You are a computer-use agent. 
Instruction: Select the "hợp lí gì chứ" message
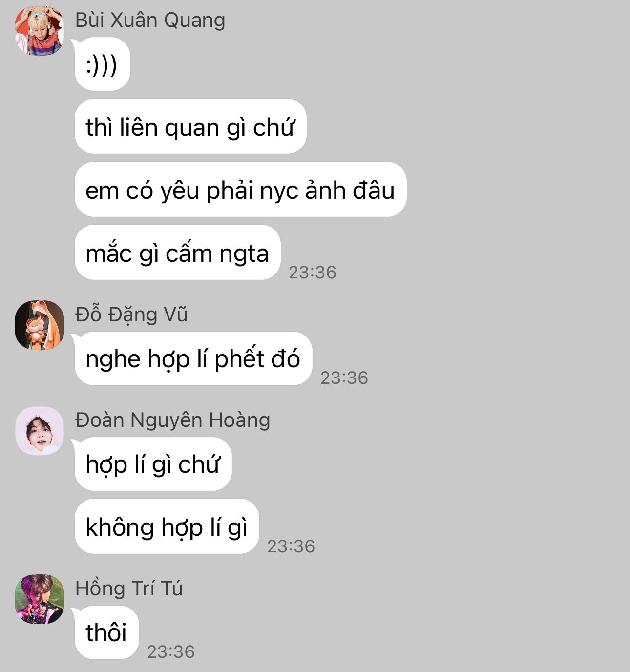coord(153,464)
